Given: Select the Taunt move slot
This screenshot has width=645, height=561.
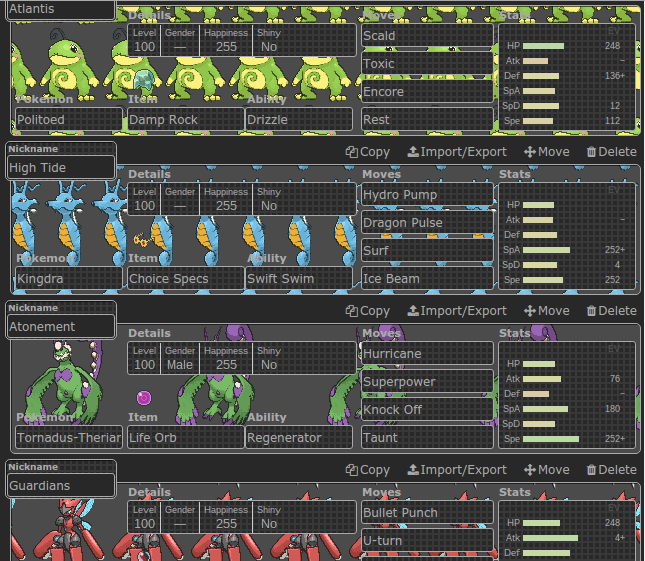Looking at the screenshot, I should 427,437.
